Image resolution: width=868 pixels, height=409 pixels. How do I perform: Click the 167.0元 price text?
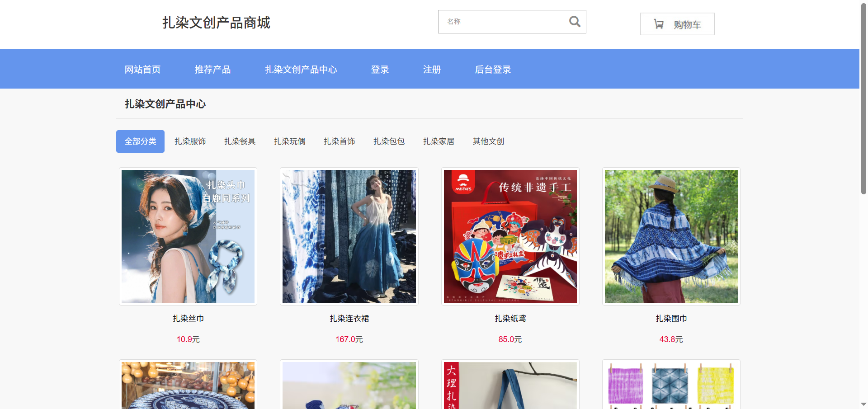(349, 339)
